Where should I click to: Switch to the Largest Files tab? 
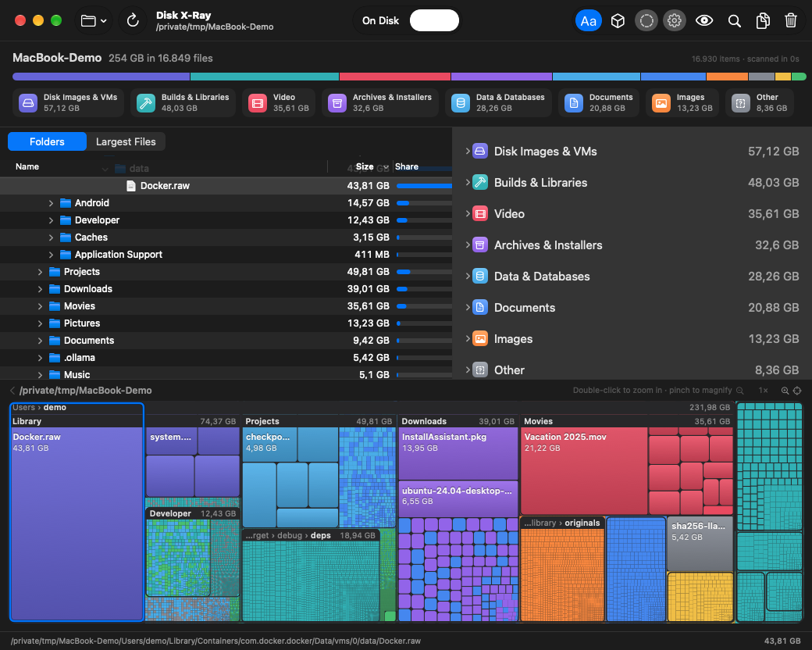(x=126, y=141)
